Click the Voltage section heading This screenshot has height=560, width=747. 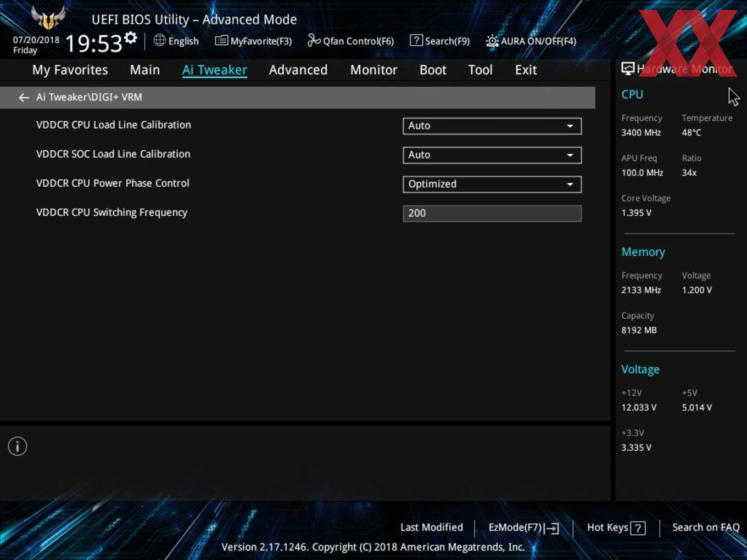[x=640, y=369]
